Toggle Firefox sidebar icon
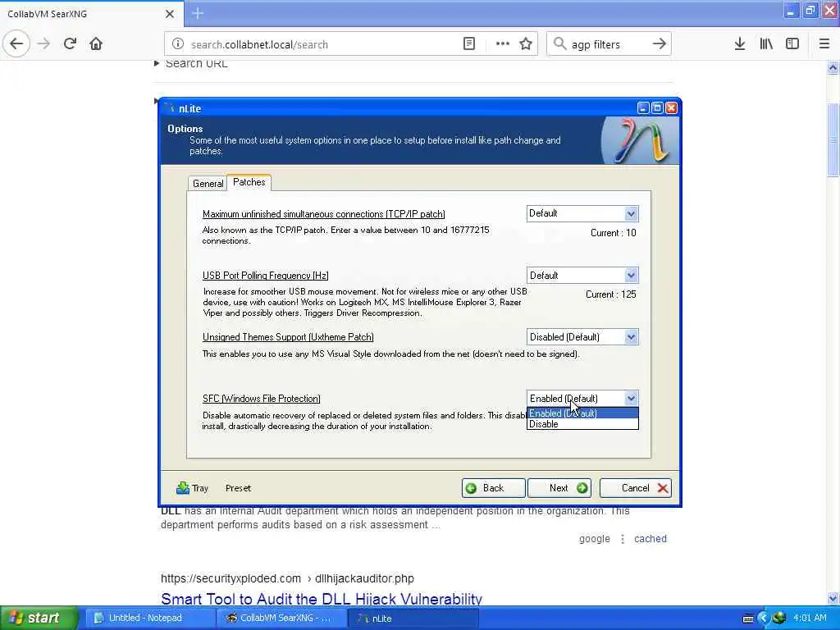Viewport: 840px width, 630px height. point(792,44)
